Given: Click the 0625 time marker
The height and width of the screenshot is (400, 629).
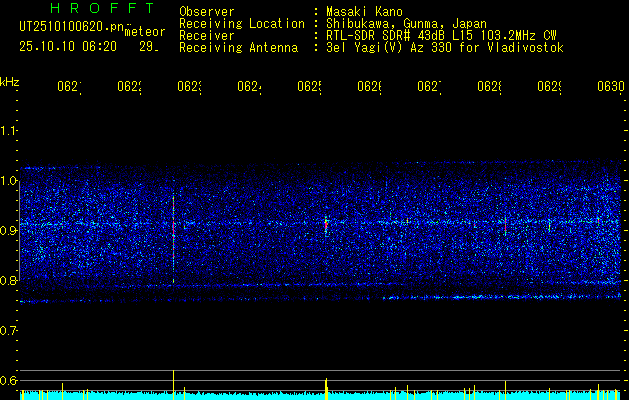Looking at the screenshot, I should tap(309, 87).
